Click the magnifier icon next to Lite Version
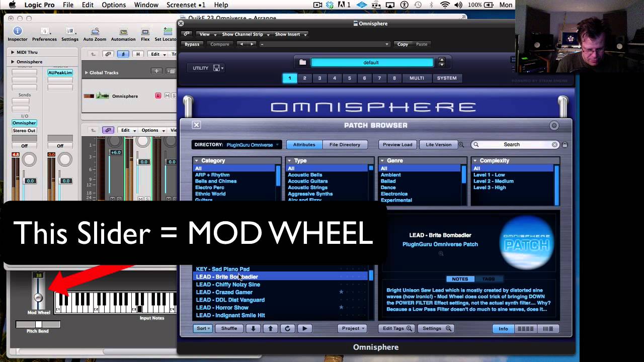 (x=461, y=145)
